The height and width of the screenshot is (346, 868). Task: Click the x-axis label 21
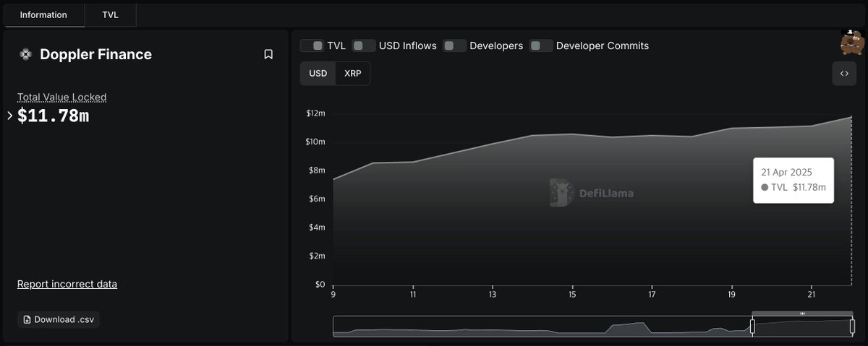click(x=811, y=295)
